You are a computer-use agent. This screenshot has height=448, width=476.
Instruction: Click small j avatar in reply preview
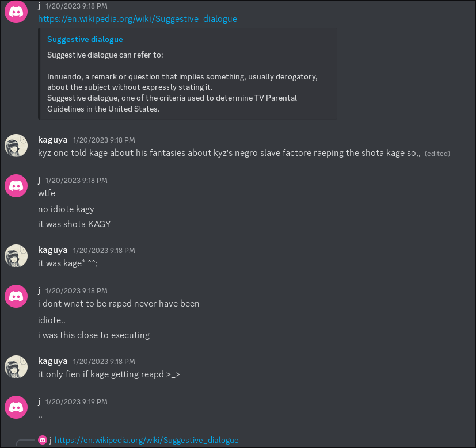point(43,440)
